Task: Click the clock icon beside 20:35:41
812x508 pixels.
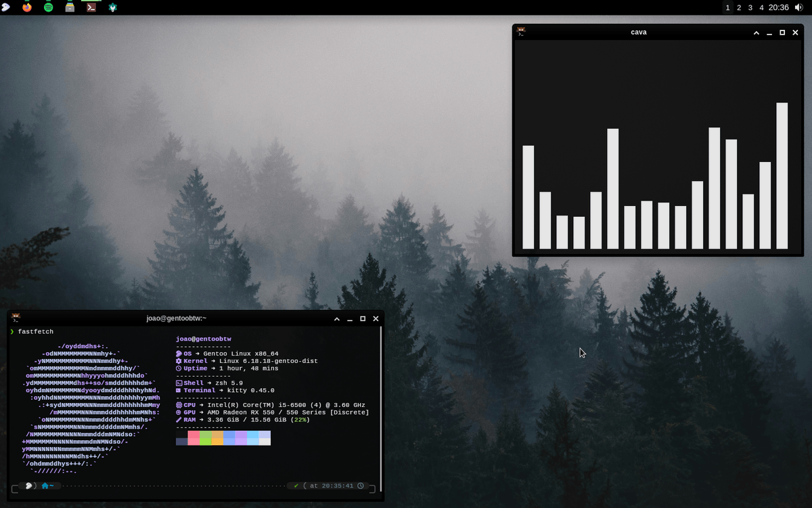Action: [361, 486]
